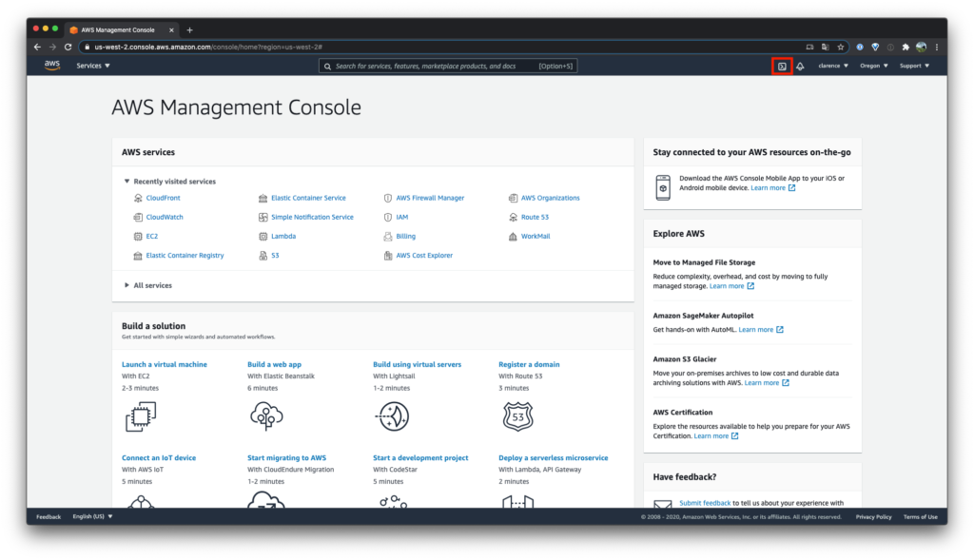Click the Route 53 shield icon
Image resolution: width=974 pixels, height=560 pixels.
(x=517, y=416)
